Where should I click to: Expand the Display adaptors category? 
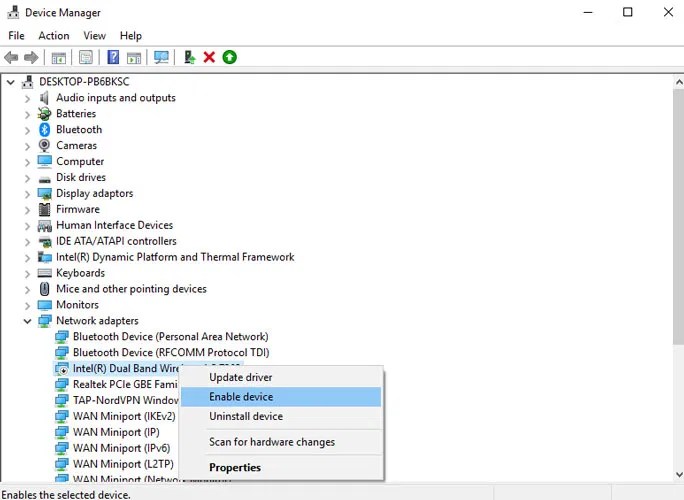[x=27, y=194]
